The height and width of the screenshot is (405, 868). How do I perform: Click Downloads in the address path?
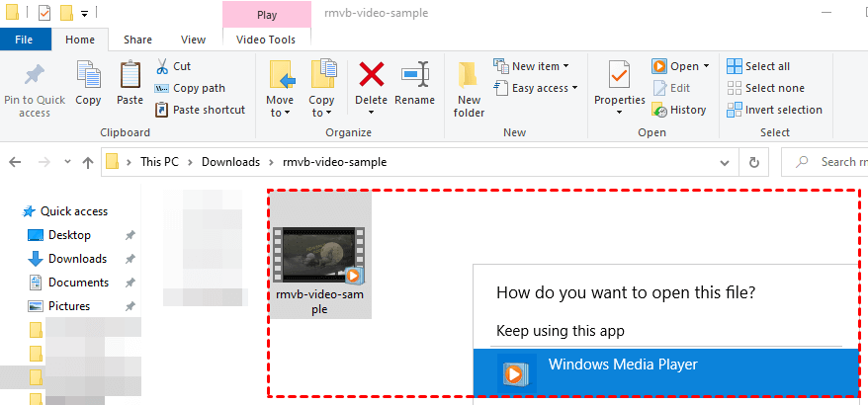230,162
